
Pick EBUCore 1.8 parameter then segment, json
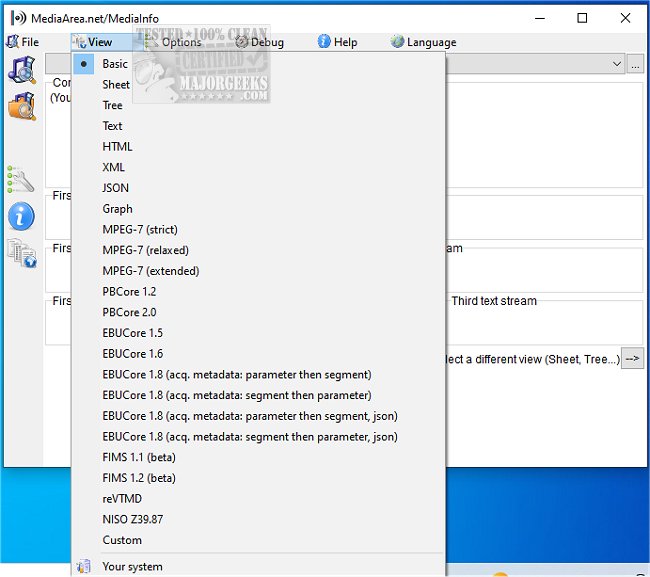[258, 416]
